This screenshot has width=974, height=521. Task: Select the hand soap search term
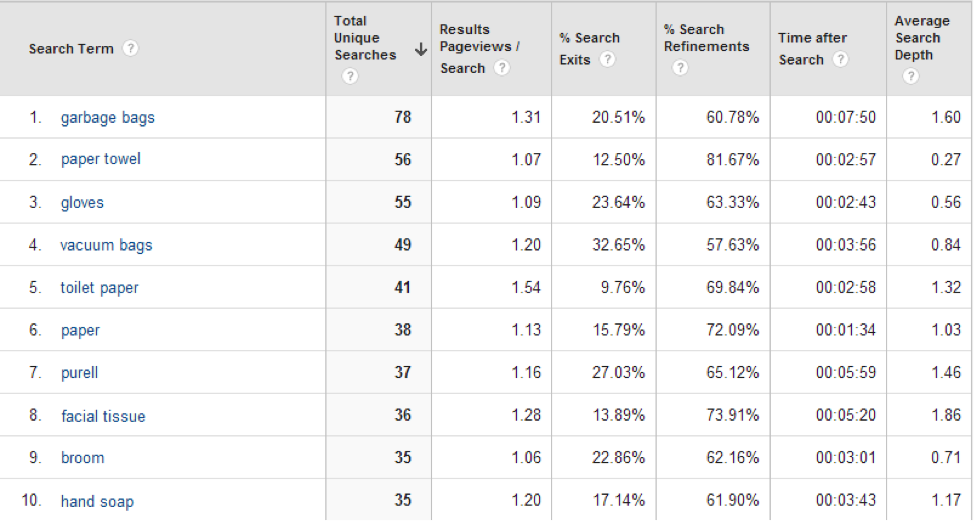point(97,501)
